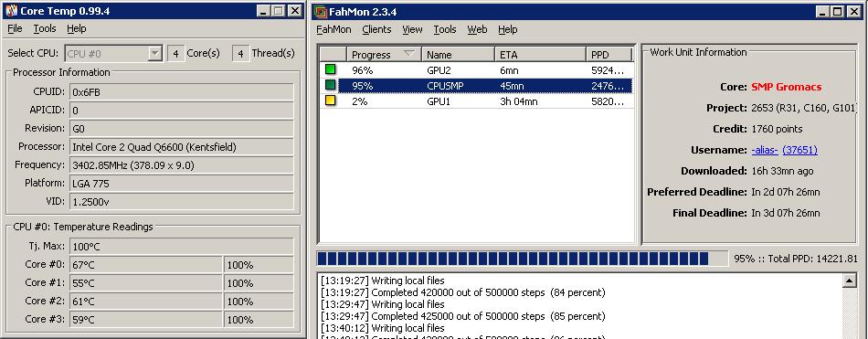Select the GPU1 client row
868x339 pixels.
(x=477, y=101)
